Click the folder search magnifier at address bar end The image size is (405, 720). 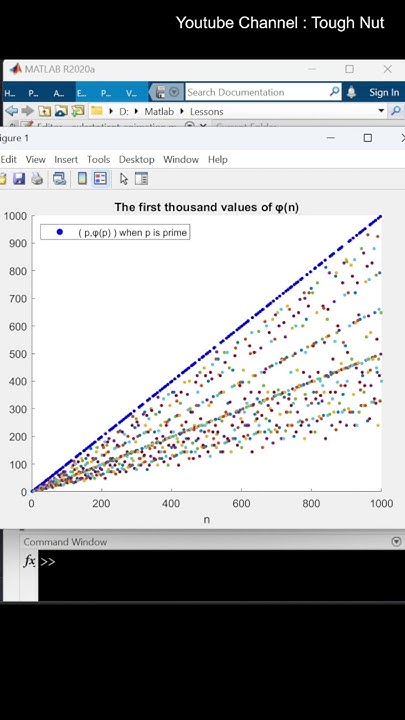click(x=395, y=111)
